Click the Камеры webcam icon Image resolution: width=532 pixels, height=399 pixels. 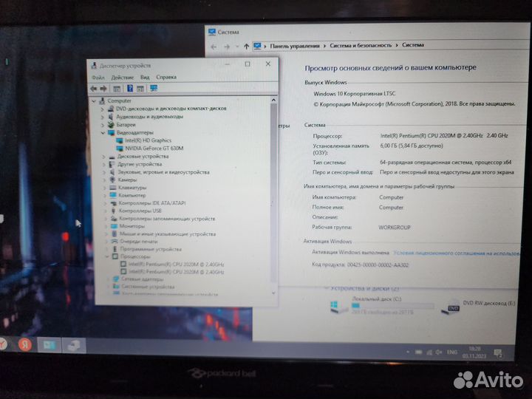point(112,180)
